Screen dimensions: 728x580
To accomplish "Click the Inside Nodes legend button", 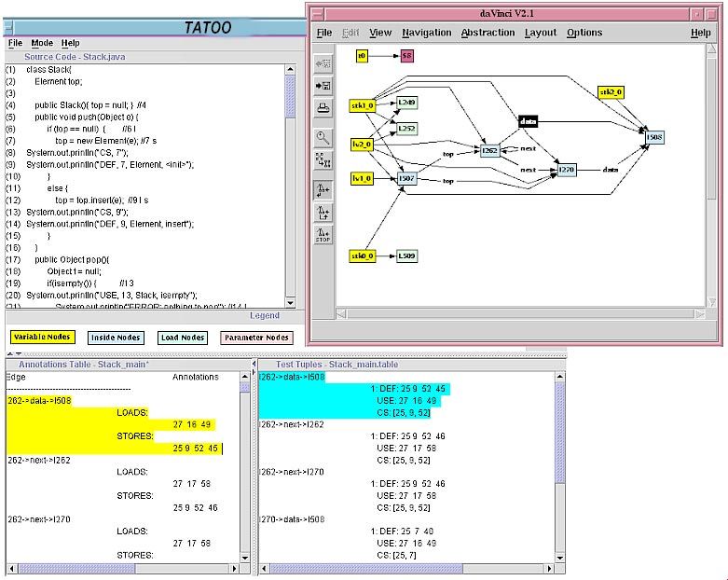I will 116,338.
